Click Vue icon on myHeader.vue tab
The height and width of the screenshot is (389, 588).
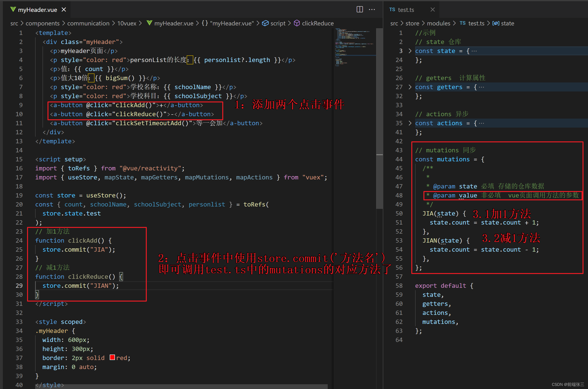coord(13,10)
